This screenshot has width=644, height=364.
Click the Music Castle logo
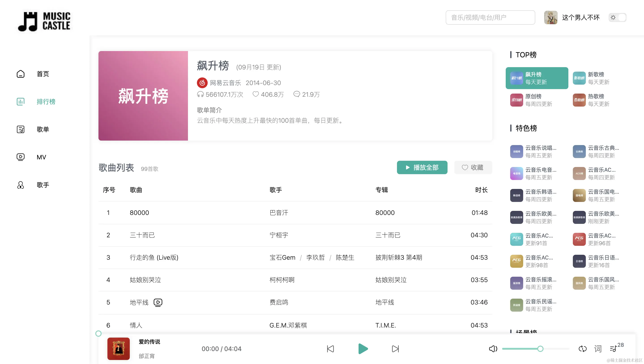45,21
